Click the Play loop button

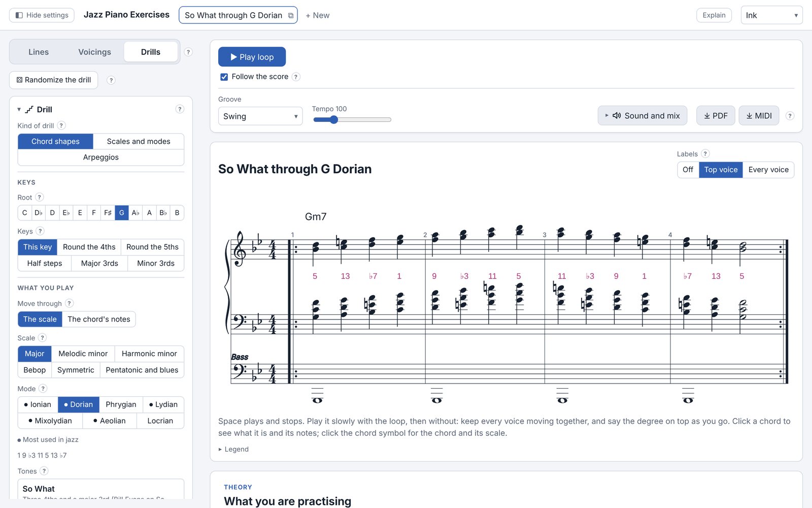point(252,57)
